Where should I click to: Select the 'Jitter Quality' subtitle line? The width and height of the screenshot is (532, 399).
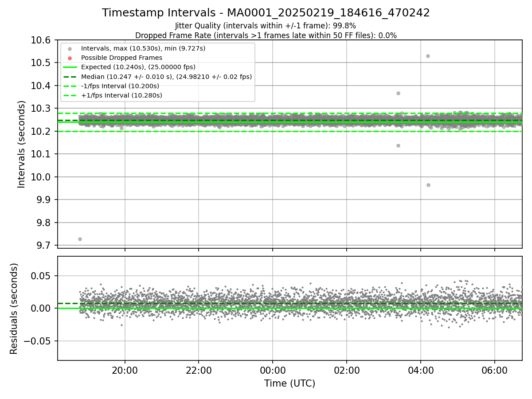266,26
